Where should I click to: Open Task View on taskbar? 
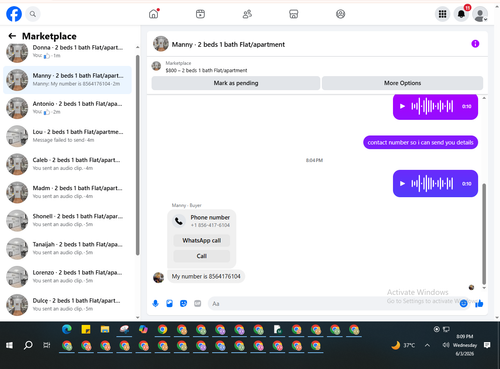coord(47,345)
